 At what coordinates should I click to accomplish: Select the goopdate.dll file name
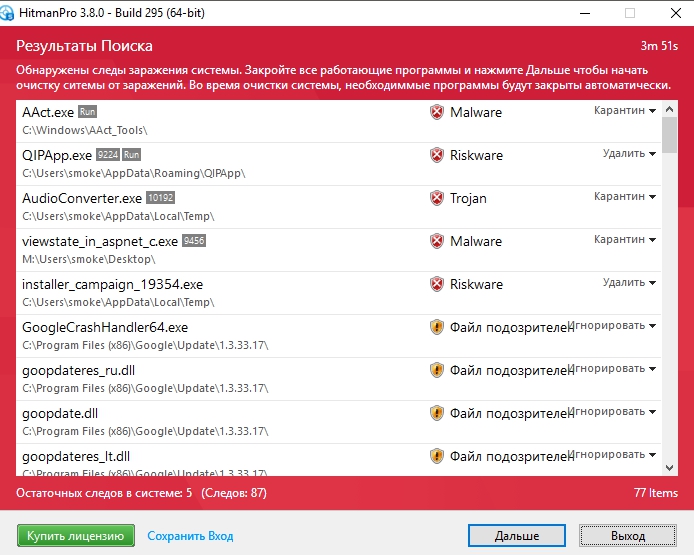click(x=60, y=413)
